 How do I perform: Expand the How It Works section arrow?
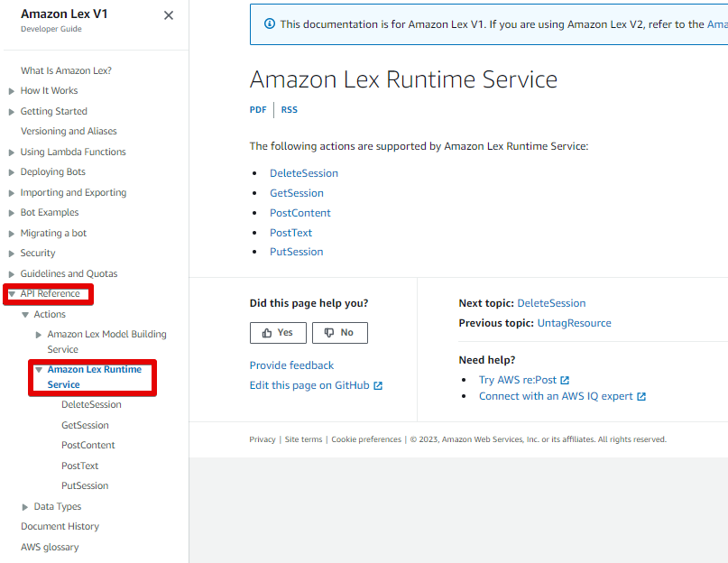[12, 91]
